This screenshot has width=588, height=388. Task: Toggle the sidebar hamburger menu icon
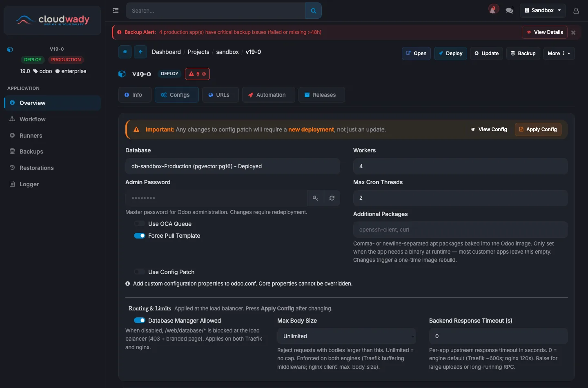(116, 11)
